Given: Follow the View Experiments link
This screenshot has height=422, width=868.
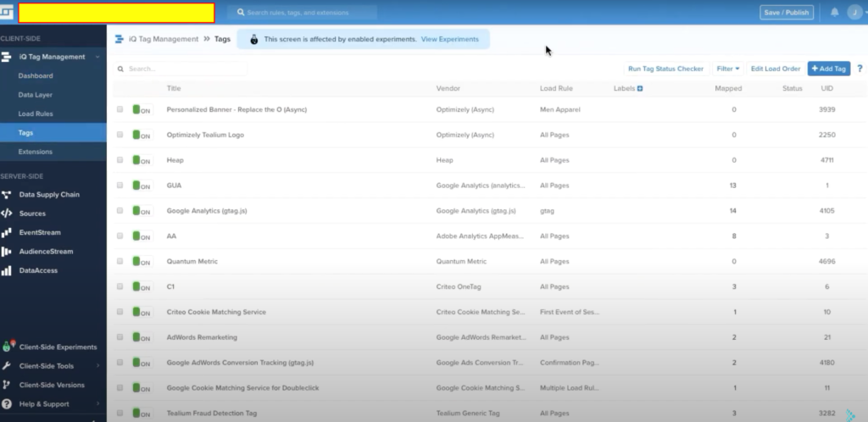Looking at the screenshot, I should pyautogui.click(x=450, y=39).
